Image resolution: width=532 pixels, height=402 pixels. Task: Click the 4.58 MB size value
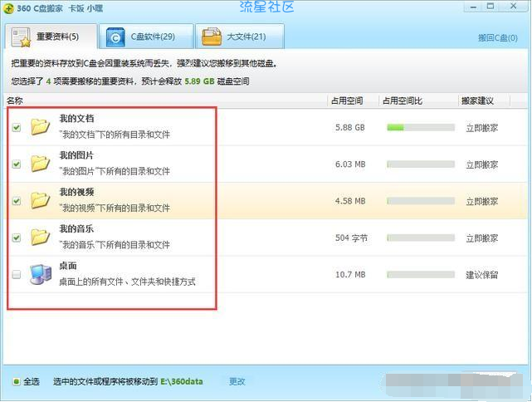pos(350,201)
